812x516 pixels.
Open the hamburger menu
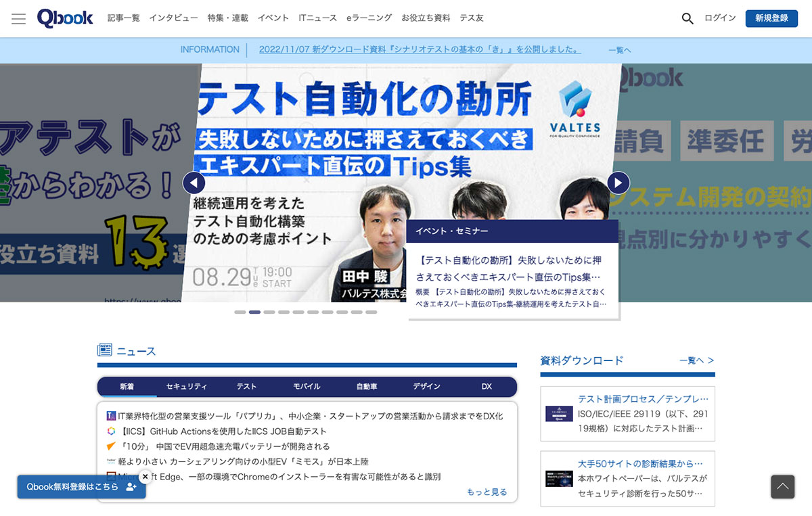click(18, 18)
